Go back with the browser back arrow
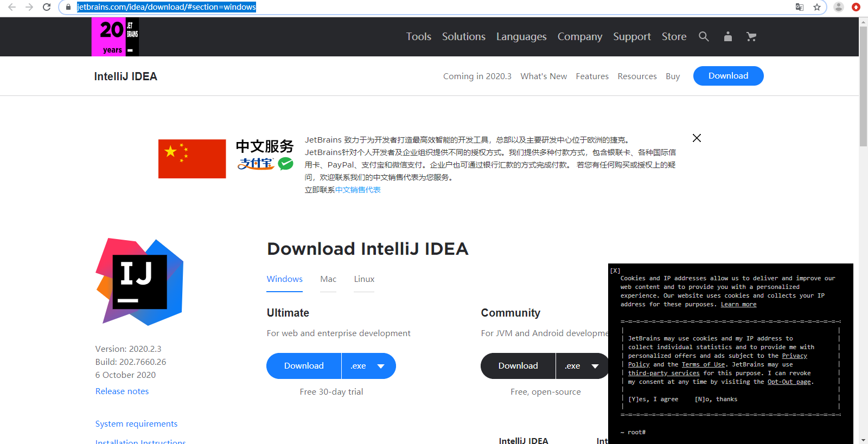The width and height of the screenshot is (868, 444). pyautogui.click(x=12, y=7)
